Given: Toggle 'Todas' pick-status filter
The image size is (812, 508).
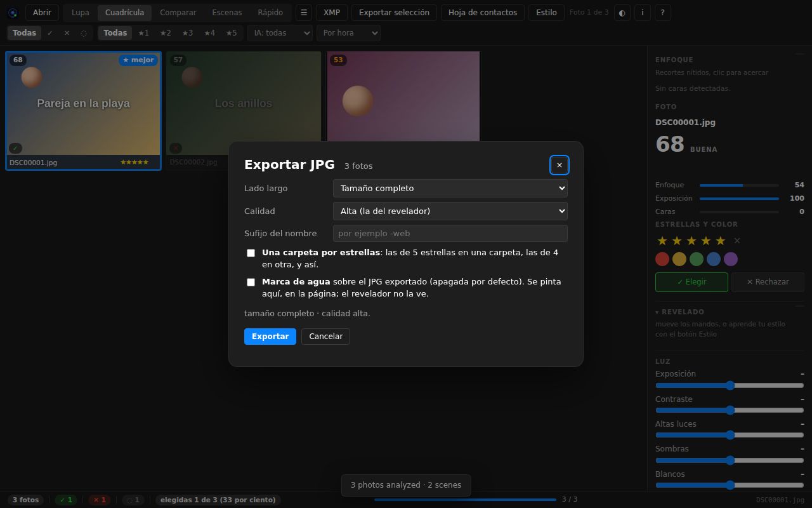Looking at the screenshot, I should pos(24,33).
